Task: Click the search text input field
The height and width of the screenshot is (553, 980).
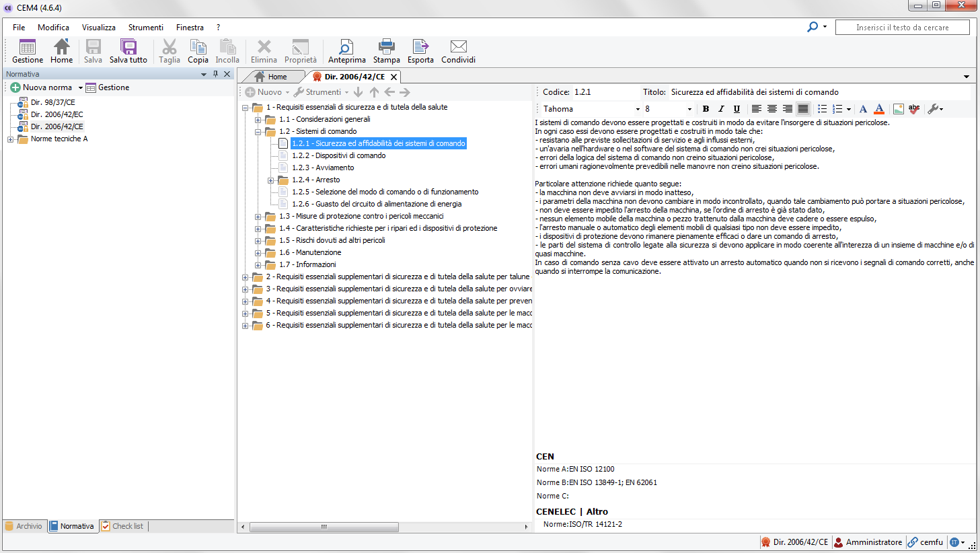Action: (902, 28)
